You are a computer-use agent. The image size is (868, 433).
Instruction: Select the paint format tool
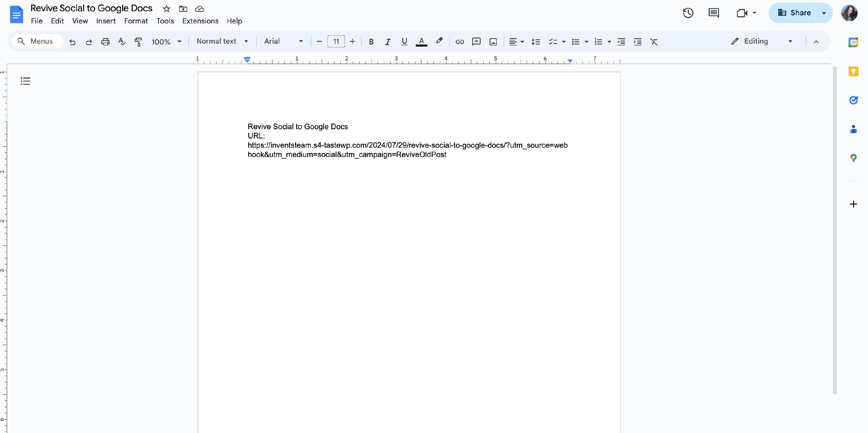(138, 41)
